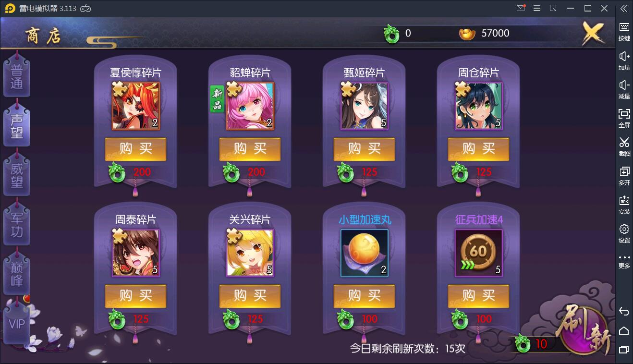
Task: Open the VIP shop tab
Action: pyautogui.click(x=17, y=324)
